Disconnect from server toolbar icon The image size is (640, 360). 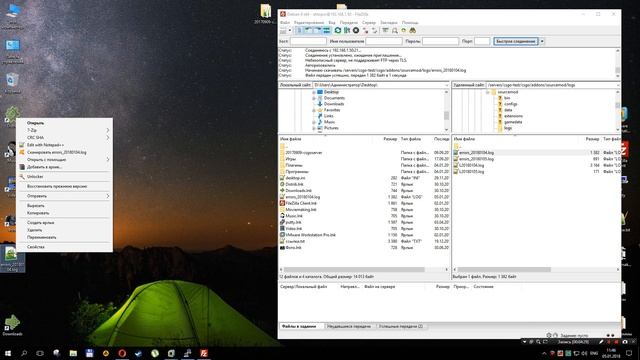click(365, 31)
